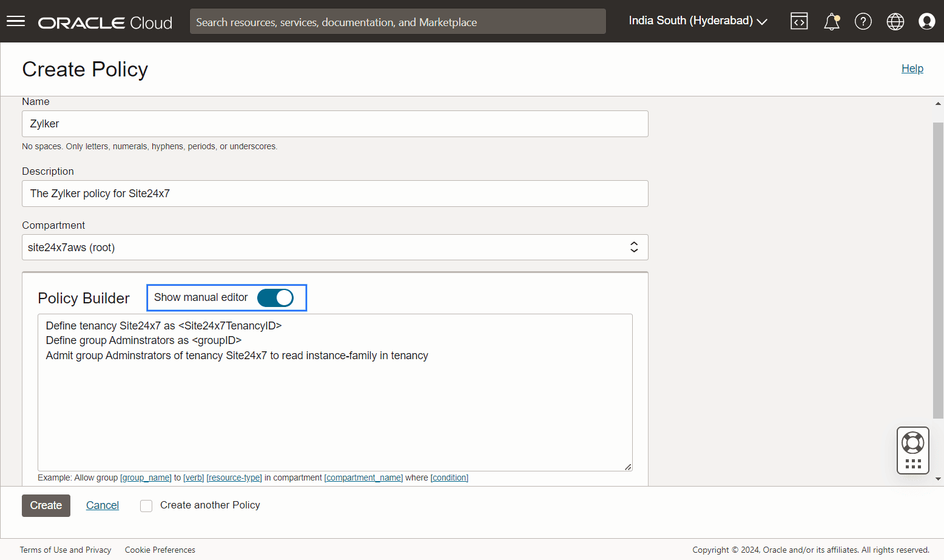Expand the India South (Hyderabad) region selector
This screenshot has width=944, height=560.
[698, 21]
